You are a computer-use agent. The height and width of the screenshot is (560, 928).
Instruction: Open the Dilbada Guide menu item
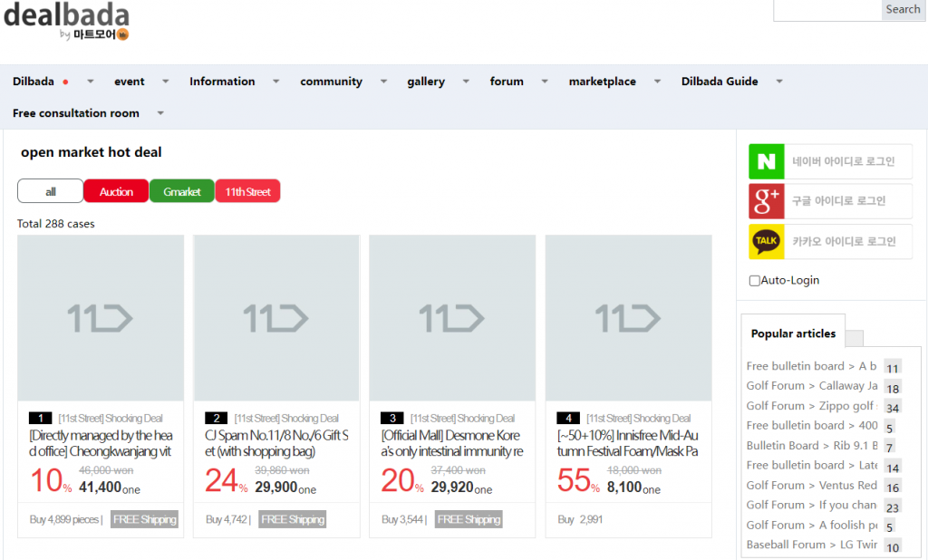pos(719,81)
